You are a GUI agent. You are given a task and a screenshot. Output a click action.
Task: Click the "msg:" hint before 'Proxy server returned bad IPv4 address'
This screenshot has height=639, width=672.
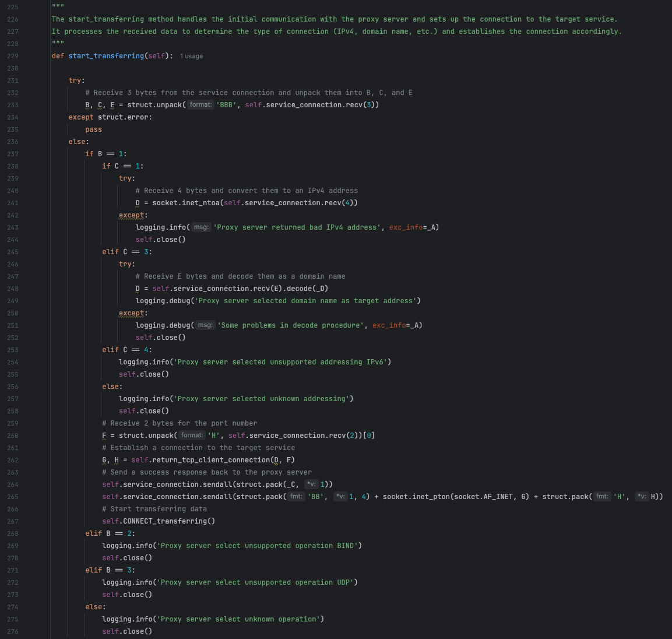(x=201, y=227)
